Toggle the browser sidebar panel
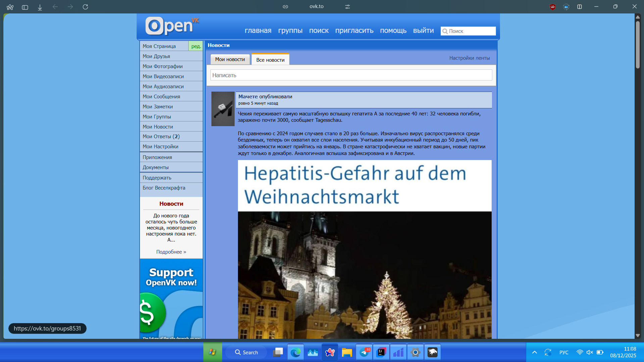 [x=25, y=7]
